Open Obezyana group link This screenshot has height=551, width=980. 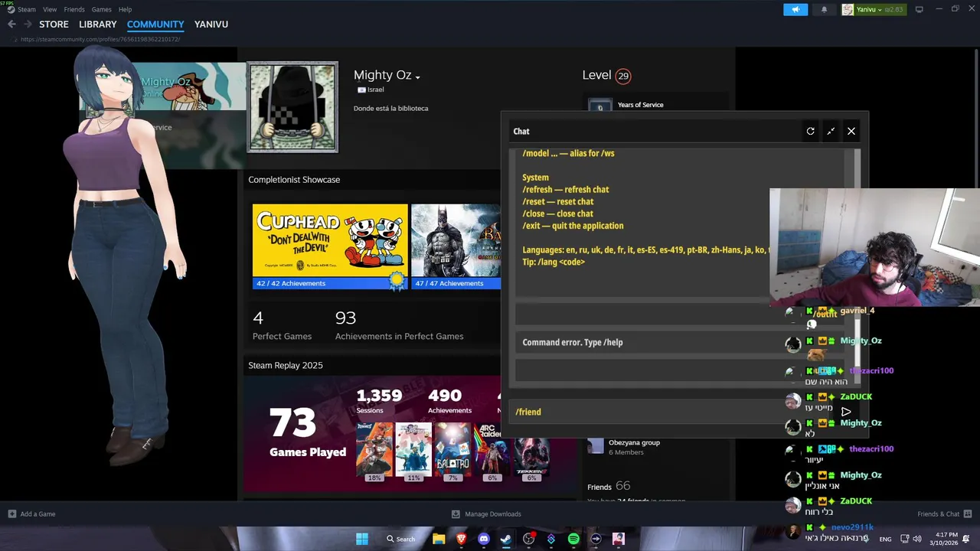click(x=634, y=442)
